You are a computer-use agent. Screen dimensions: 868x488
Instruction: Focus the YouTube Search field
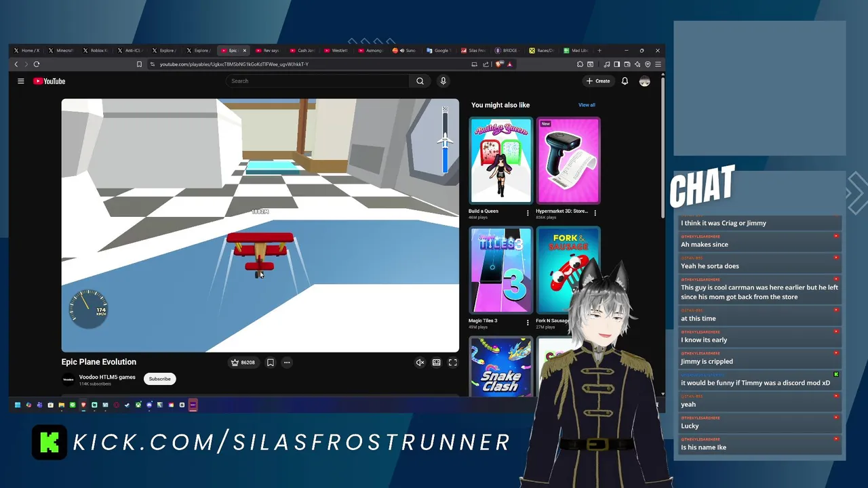point(317,81)
